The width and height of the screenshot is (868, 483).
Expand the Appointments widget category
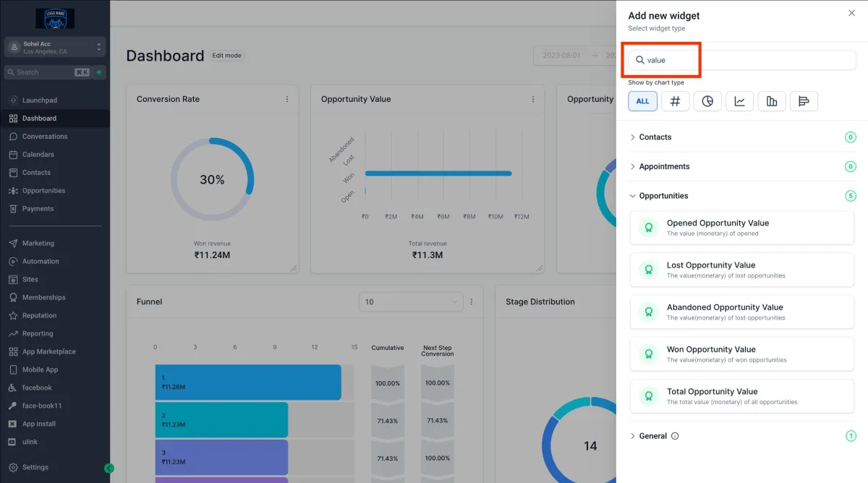(x=664, y=166)
